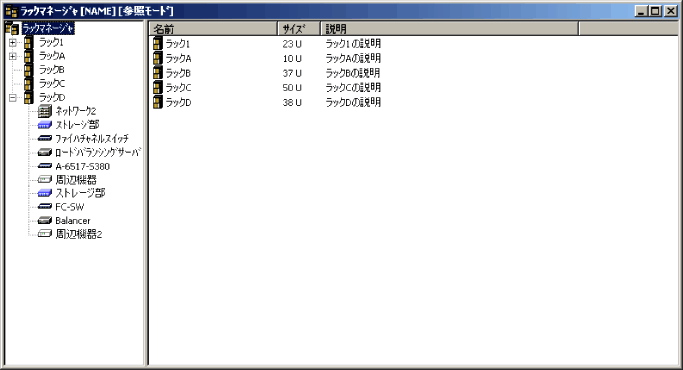Select the 周辺機器2 device icon
Image resolution: width=683 pixels, height=370 pixels.
[44, 234]
